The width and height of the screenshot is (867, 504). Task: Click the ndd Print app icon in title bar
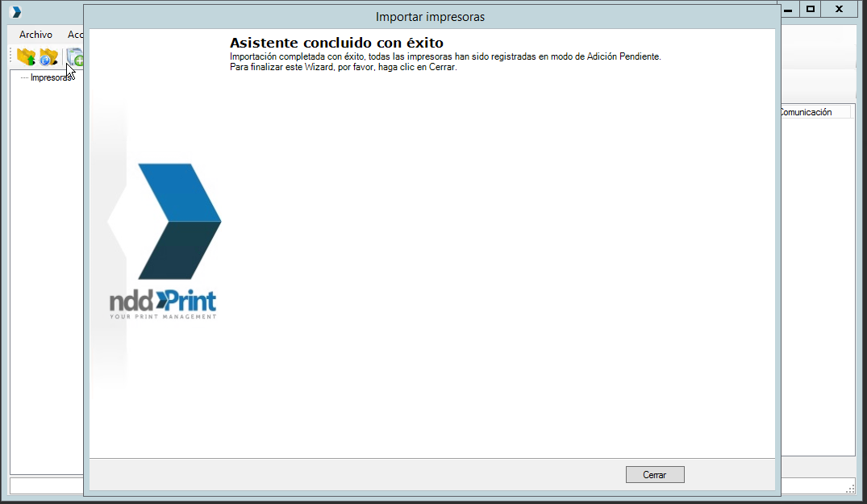15,11
